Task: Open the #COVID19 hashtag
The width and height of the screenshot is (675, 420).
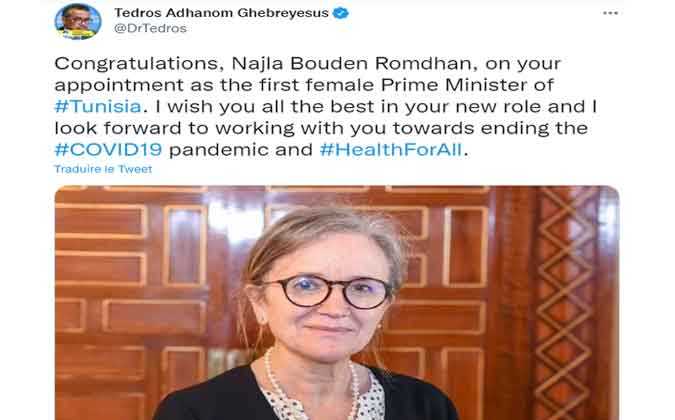Action: point(108,150)
